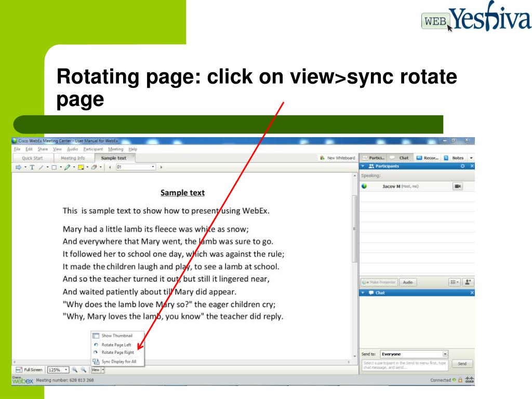The width and height of the screenshot is (532, 399).
Task: Collapse the Chat panel header
Action: (363, 293)
